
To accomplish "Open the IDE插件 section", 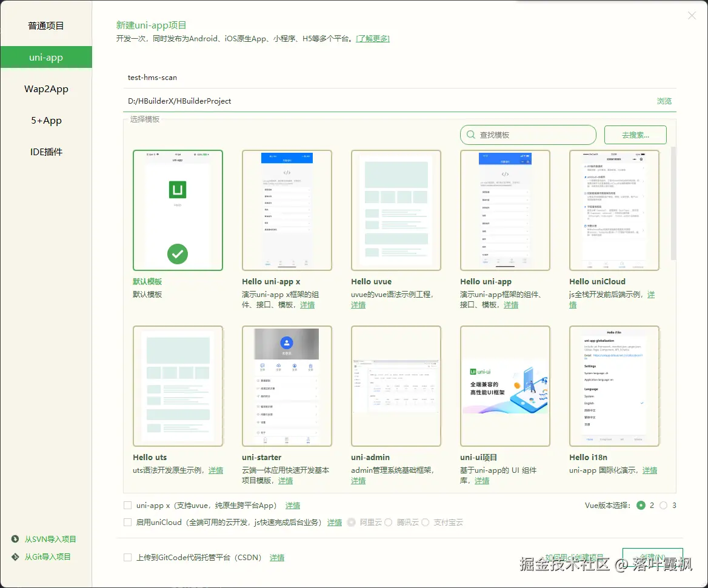I will pos(45,152).
